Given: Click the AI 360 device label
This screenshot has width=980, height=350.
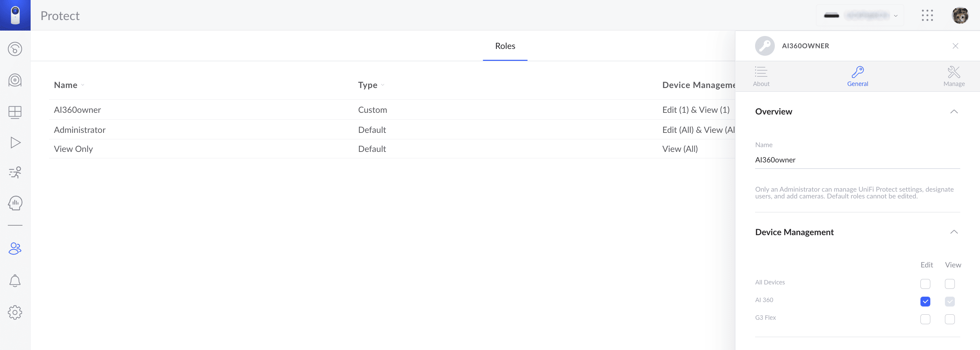Looking at the screenshot, I should 764,300.
